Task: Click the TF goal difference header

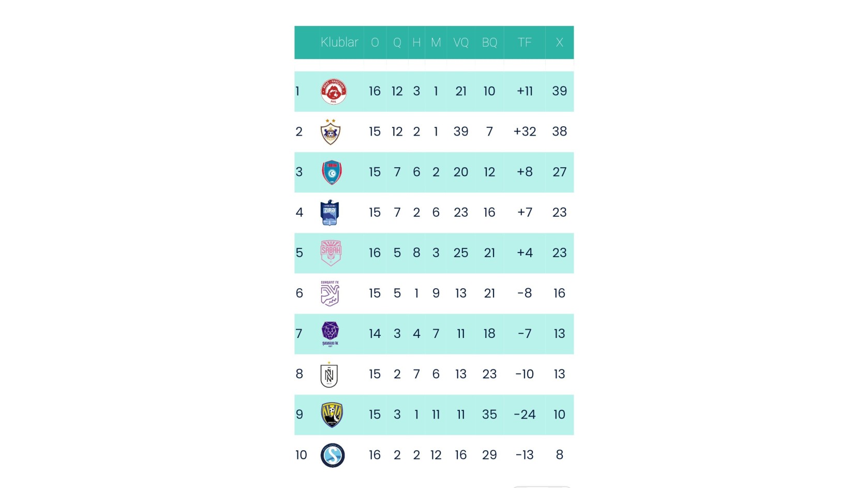Action: [525, 42]
